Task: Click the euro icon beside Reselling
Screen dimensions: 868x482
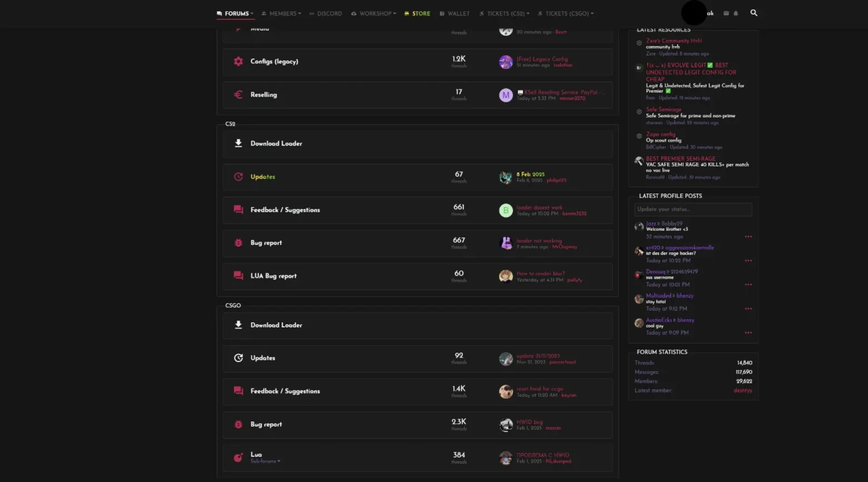Action: tap(238, 95)
